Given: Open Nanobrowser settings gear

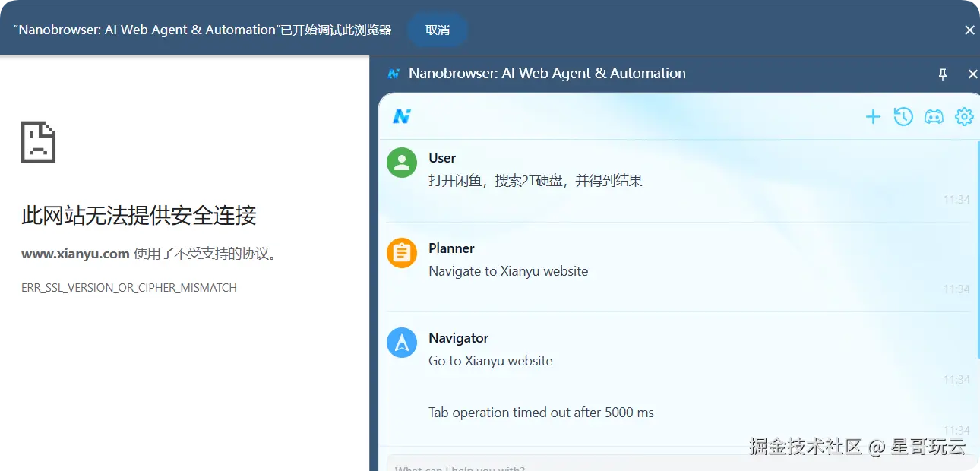Looking at the screenshot, I should (x=964, y=117).
